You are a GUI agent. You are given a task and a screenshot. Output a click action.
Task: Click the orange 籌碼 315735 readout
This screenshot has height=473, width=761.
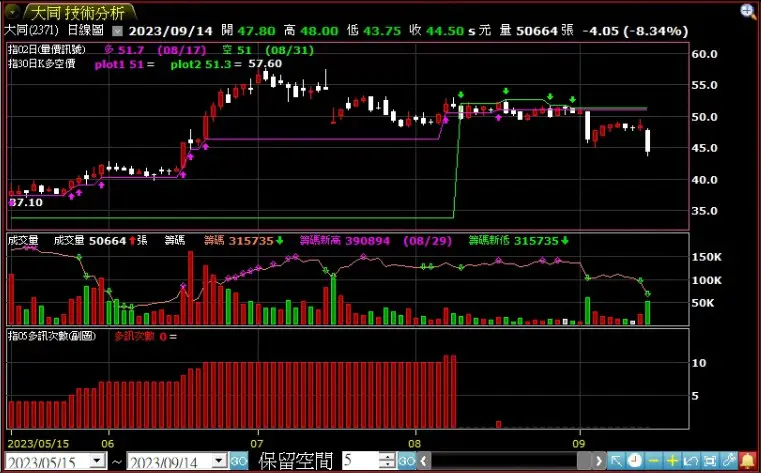coord(244,241)
